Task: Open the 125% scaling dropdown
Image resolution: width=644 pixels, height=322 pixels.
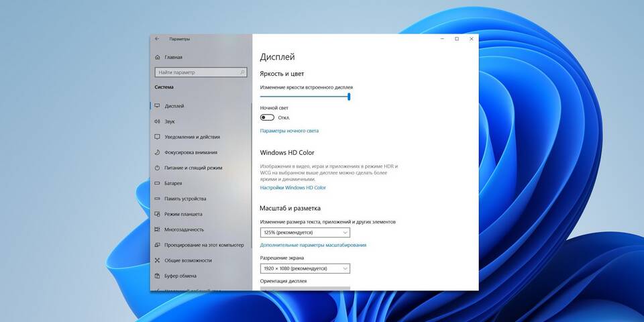Action: [x=305, y=233]
